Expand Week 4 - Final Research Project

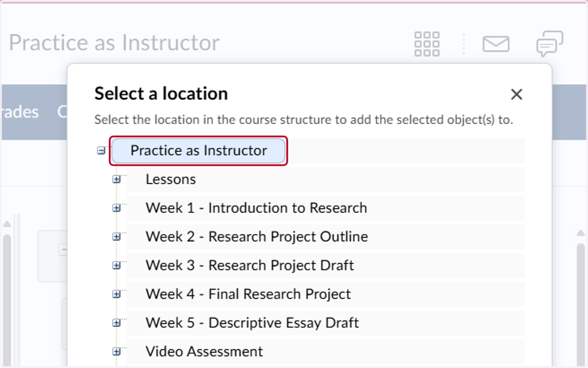pyautogui.click(x=116, y=294)
